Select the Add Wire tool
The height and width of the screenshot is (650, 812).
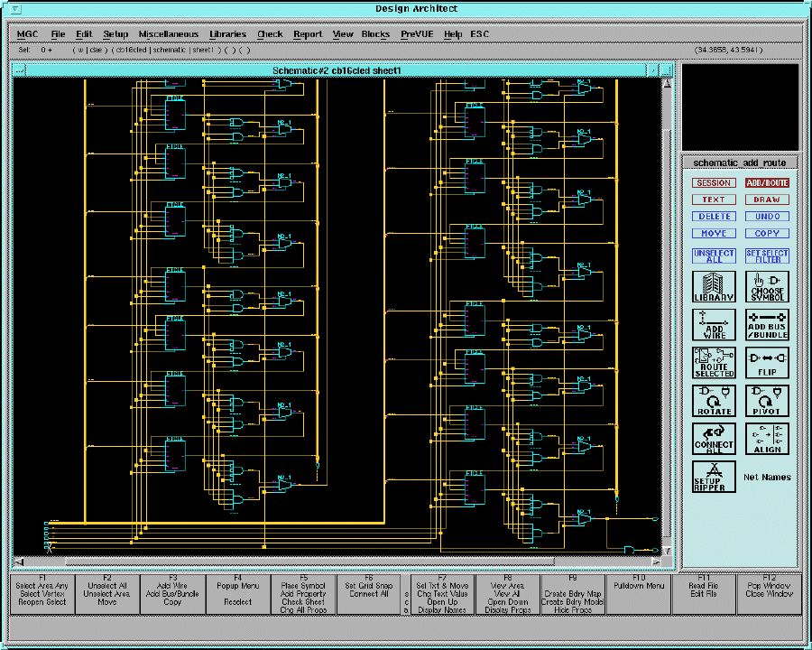[x=715, y=324]
